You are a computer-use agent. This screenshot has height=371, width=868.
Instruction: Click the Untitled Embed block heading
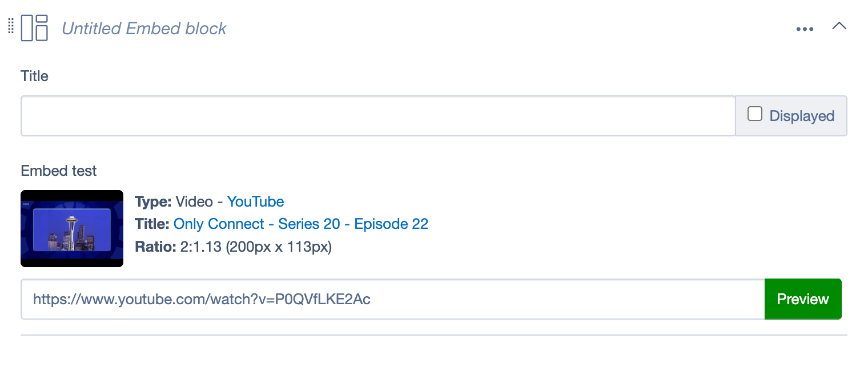click(144, 29)
